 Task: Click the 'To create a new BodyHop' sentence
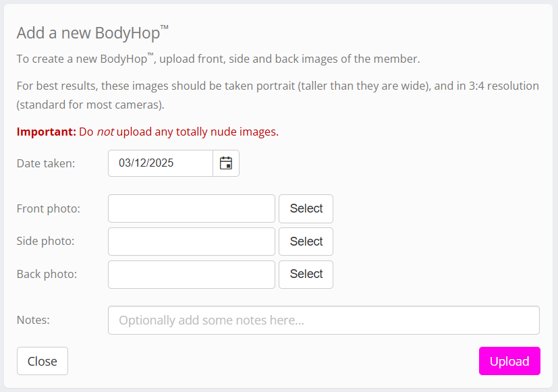[x=218, y=59]
